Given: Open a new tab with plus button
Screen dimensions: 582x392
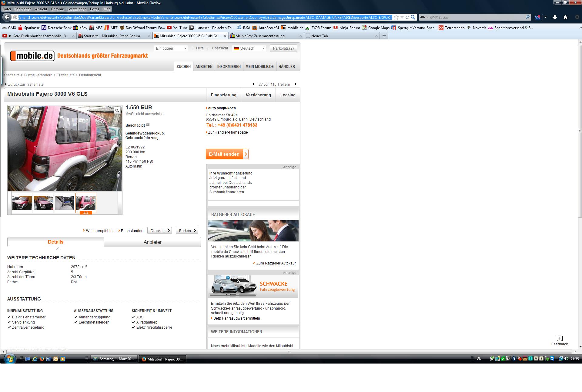Looking at the screenshot, I should [384, 36].
